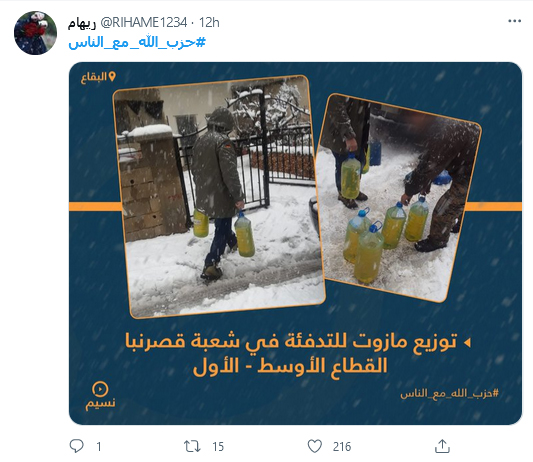Open photo of jugs on snowy ground

(x=398, y=198)
